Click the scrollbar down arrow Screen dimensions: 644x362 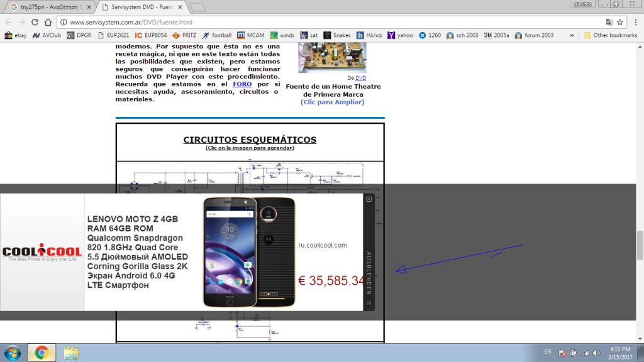(x=640, y=339)
